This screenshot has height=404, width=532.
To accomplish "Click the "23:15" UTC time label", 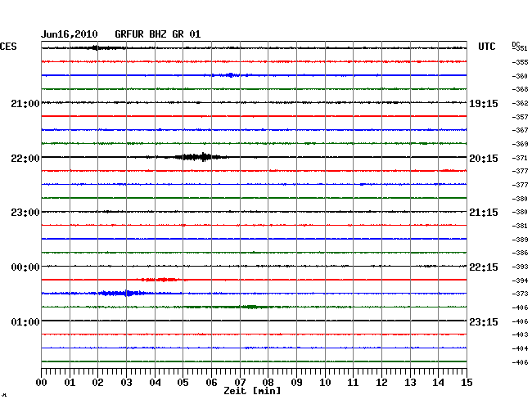I will click(x=484, y=322).
